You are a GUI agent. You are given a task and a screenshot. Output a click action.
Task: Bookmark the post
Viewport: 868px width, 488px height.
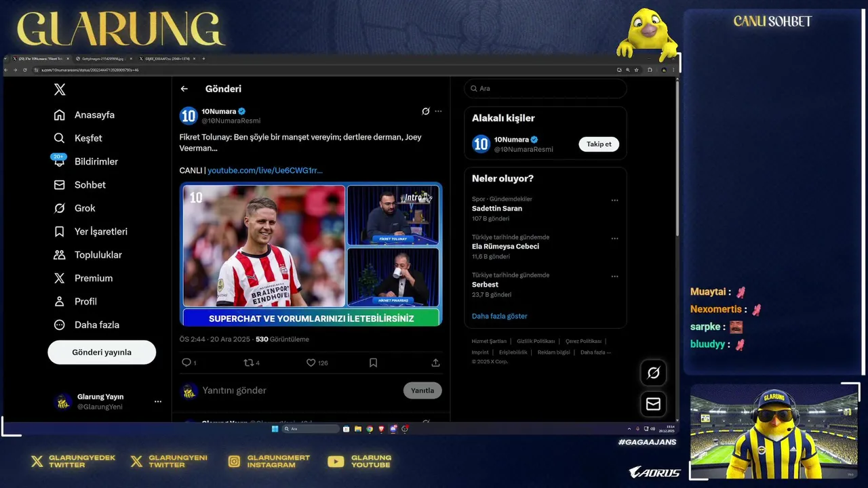coord(373,363)
